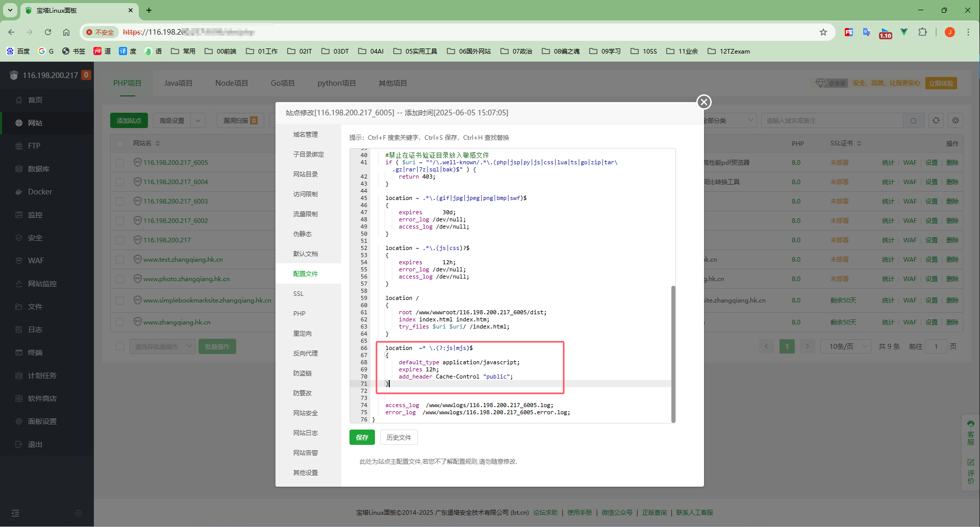Sort by SSL证书 column arrows
980x527 pixels.
coord(859,143)
